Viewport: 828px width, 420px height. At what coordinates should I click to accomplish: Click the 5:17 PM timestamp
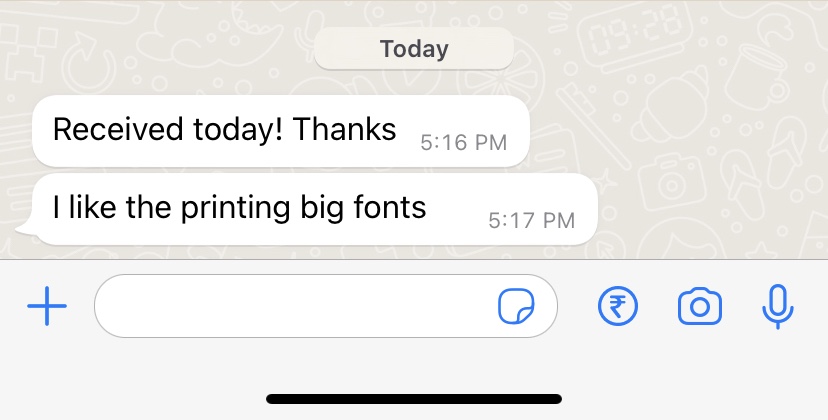[x=532, y=220]
